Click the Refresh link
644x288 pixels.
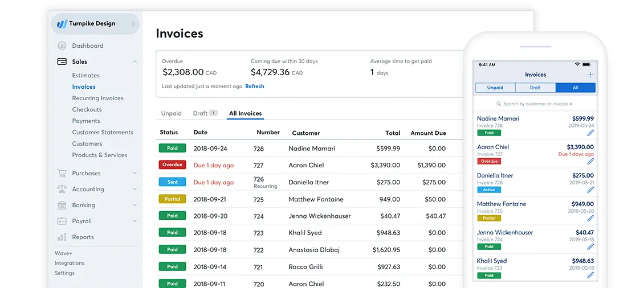pos(255,87)
